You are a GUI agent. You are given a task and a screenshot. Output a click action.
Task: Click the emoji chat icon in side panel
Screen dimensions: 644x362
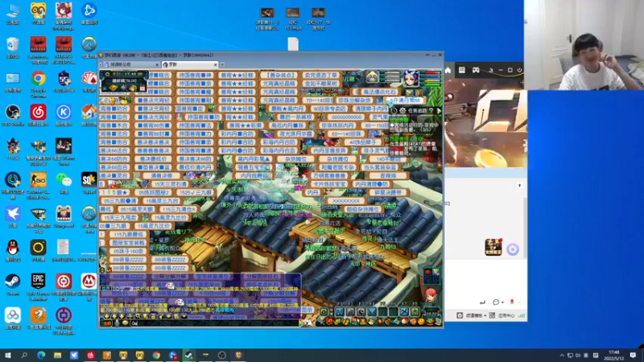click(496, 302)
